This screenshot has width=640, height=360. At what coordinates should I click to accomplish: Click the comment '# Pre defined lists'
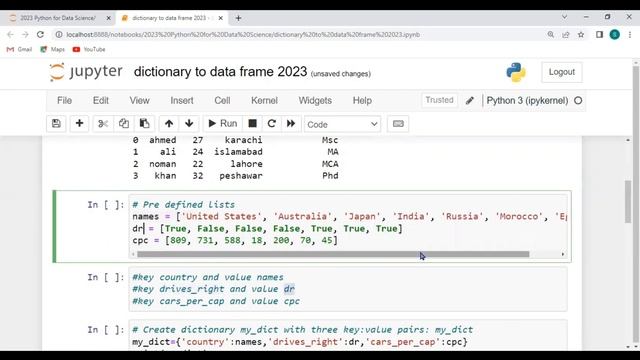(x=184, y=204)
